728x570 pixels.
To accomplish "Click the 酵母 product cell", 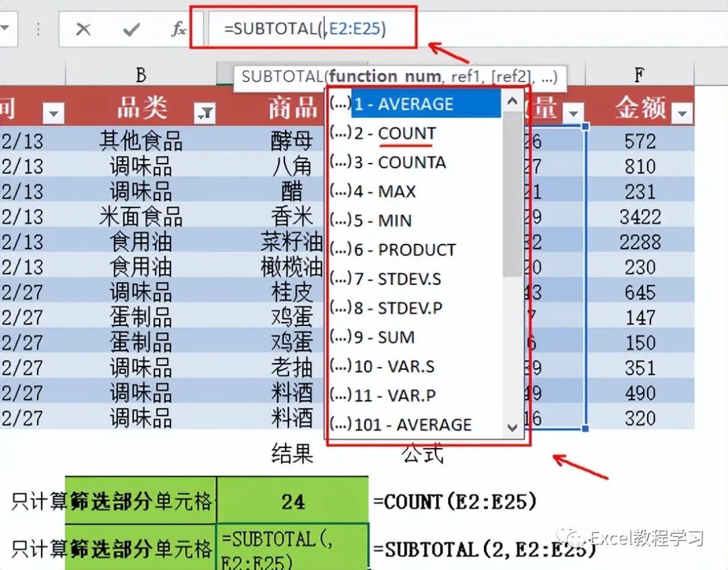I will coord(292,141).
